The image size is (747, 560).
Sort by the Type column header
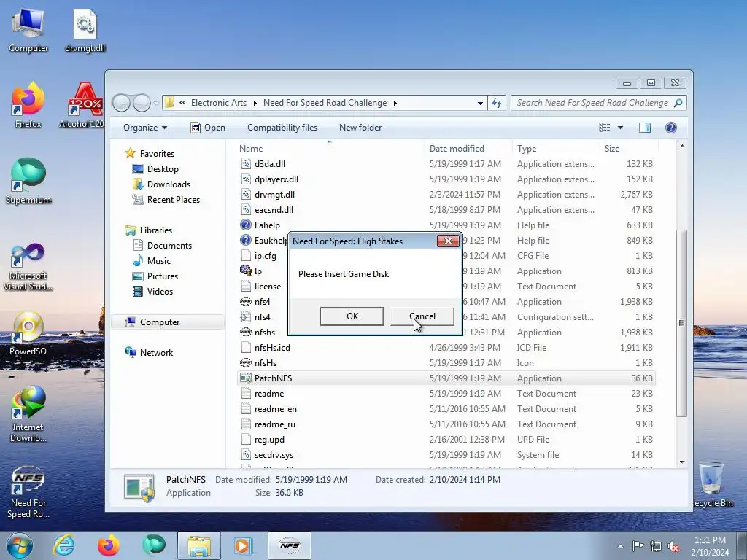(555, 149)
